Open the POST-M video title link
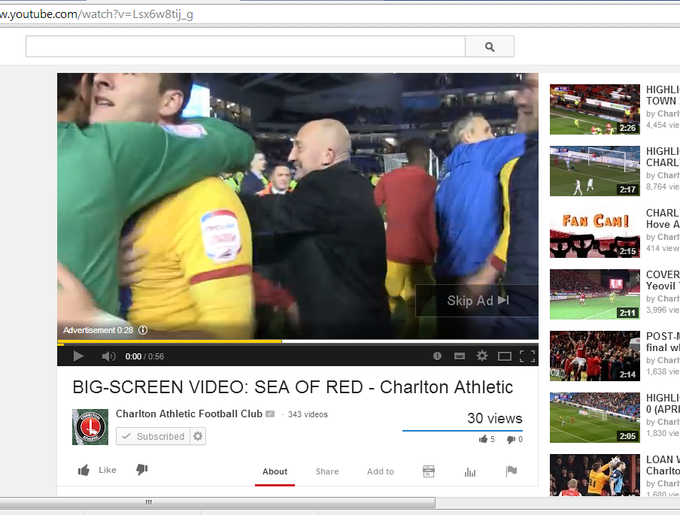This screenshot has width=680, height=515. pos(663,342)
